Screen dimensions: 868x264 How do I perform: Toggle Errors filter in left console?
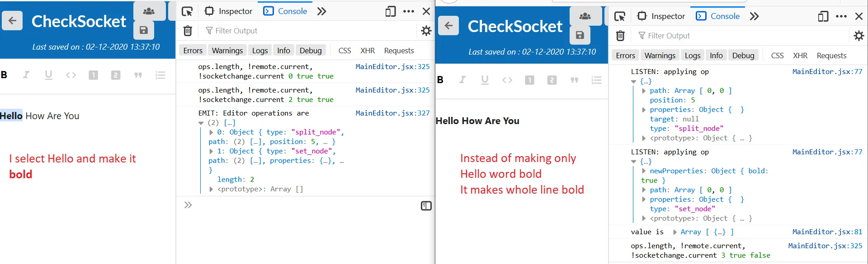coord(193,51)
